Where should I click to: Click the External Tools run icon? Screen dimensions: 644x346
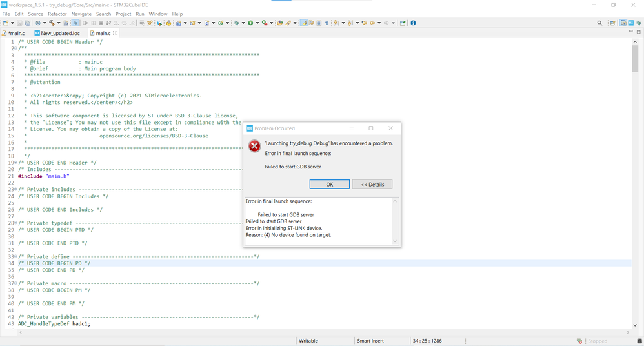[265, 23]
